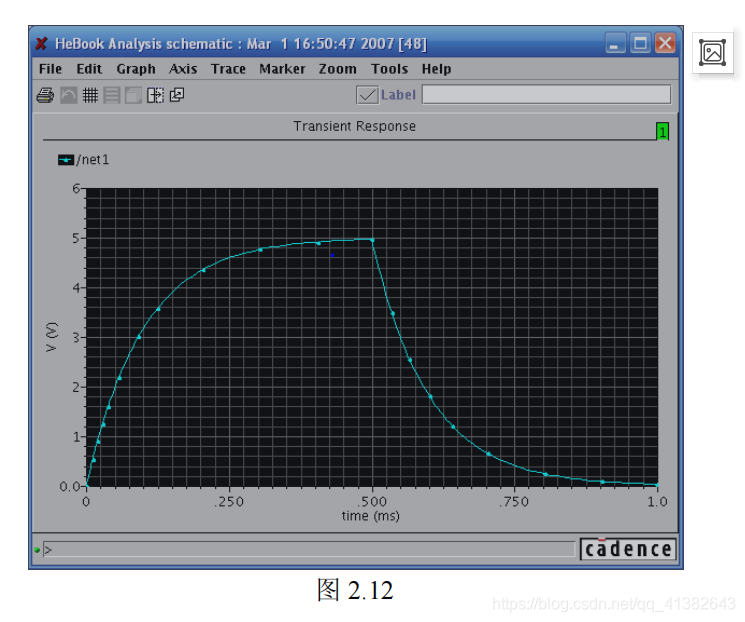Click the red X application icon
745x622 pixels.
[x=41, y=44]
